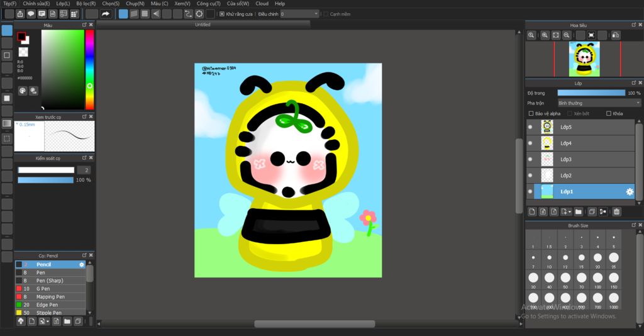Choose brush size 25 preset
Viewport: 644px width, 336px height.
click(613, 258)
